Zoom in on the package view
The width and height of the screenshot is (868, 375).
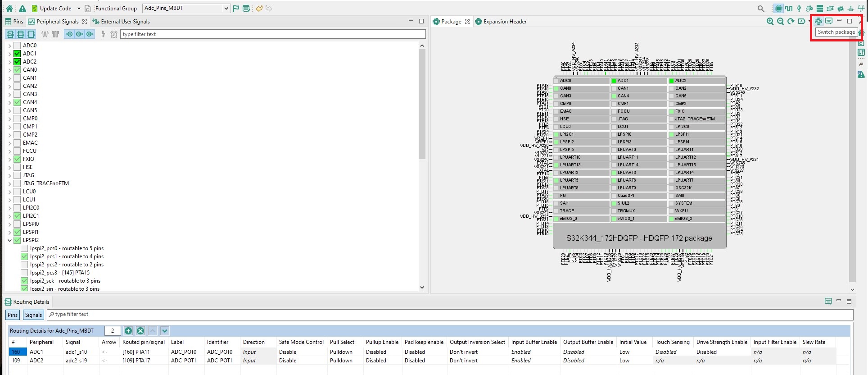[x=770, y=21]
